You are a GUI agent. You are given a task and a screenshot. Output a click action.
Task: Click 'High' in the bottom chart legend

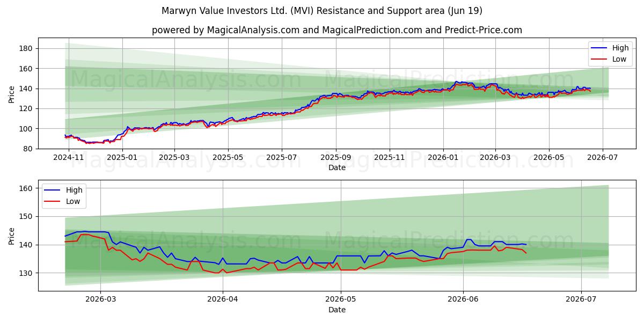[74, 190]
